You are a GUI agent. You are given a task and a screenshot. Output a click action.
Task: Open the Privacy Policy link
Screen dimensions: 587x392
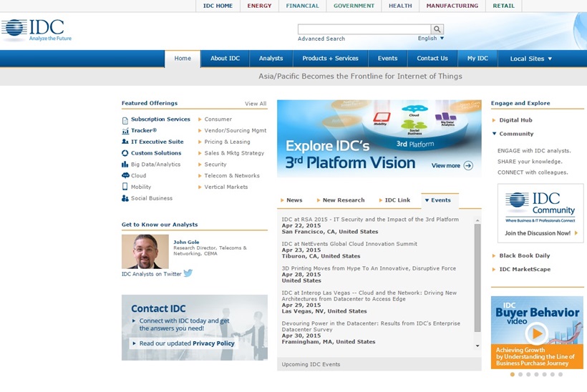213,343
